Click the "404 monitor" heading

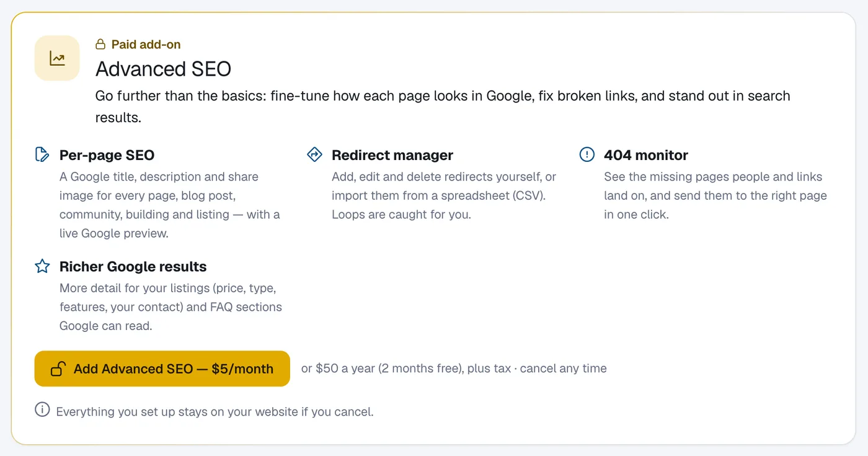(646, 155)
